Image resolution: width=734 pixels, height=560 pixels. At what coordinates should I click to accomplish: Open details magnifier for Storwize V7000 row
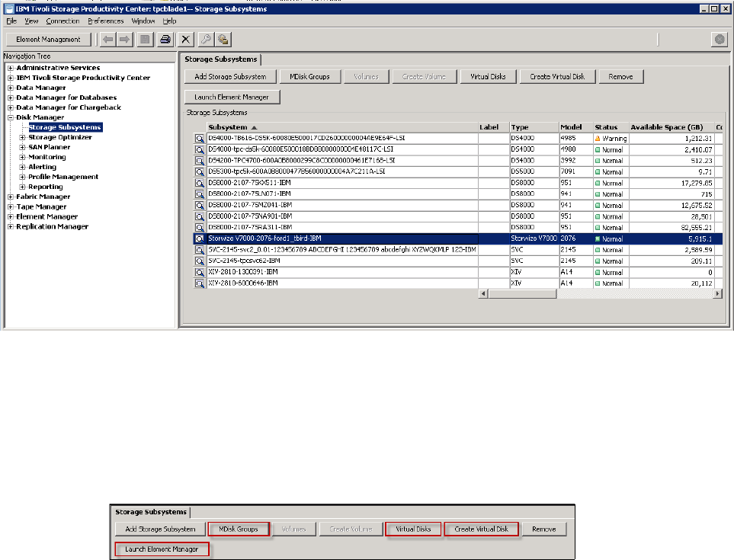[x=200, y=238]
